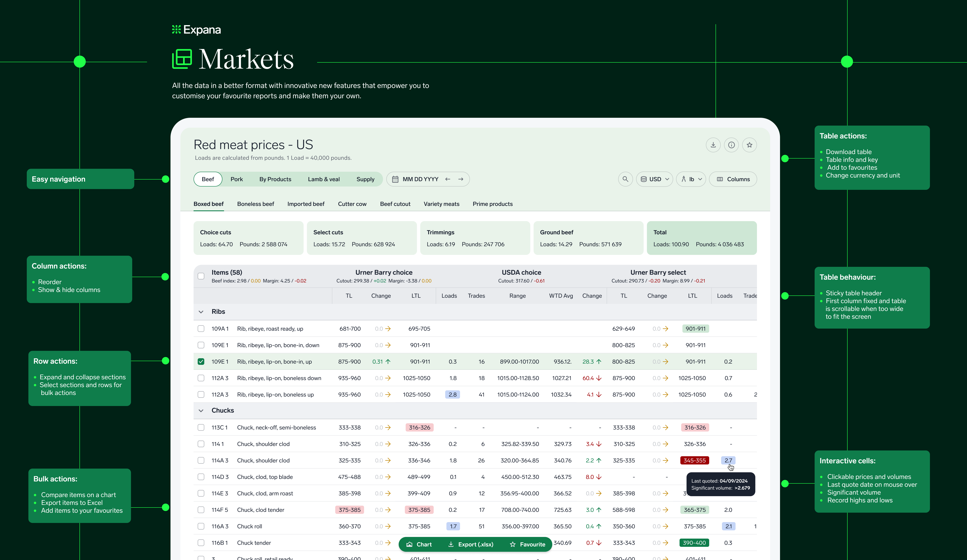The height and width of the screenshot is (560, 967).
Task: Click the download table icon
Action: (713, 145)
